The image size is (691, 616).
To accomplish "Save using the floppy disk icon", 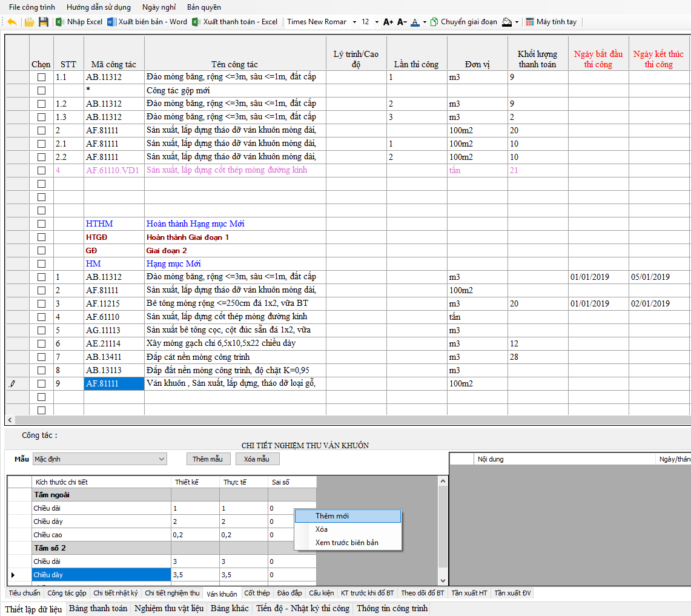I will click(x=43, y=22).
